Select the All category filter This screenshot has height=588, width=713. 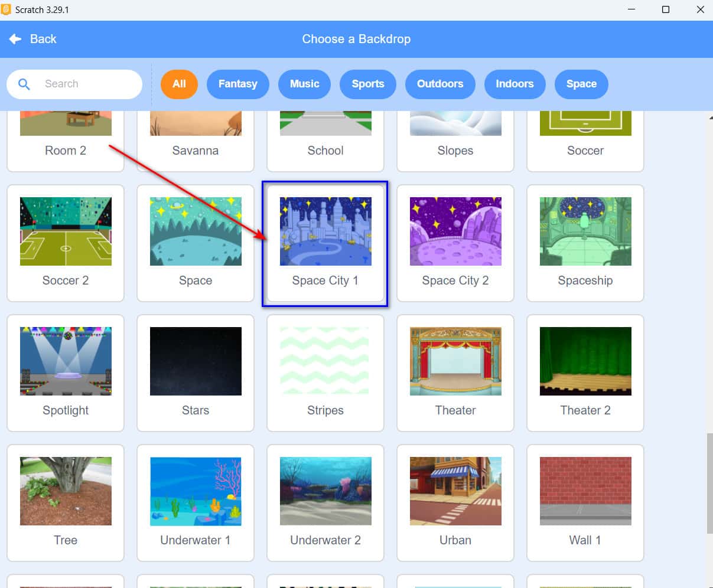[179, 84]
